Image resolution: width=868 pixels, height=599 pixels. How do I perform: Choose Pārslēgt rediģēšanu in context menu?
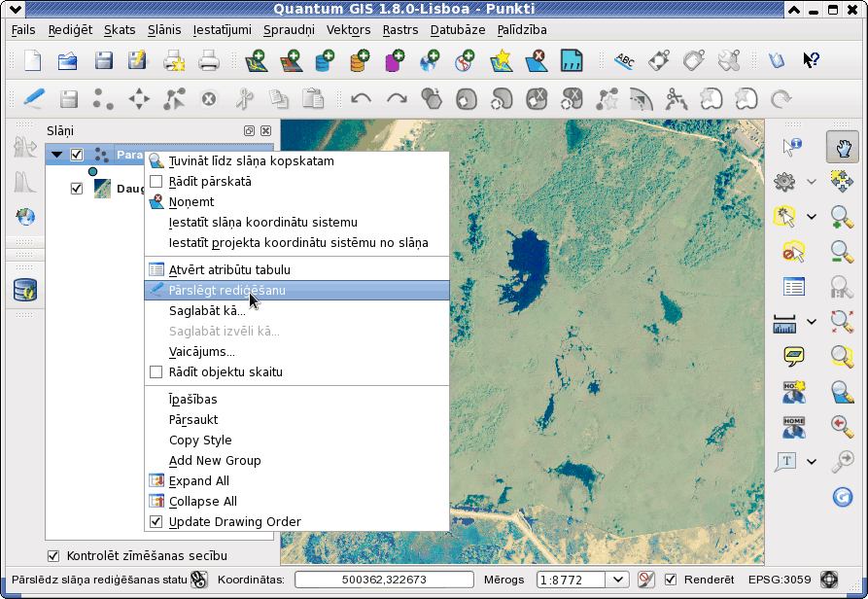click(296, 290)
